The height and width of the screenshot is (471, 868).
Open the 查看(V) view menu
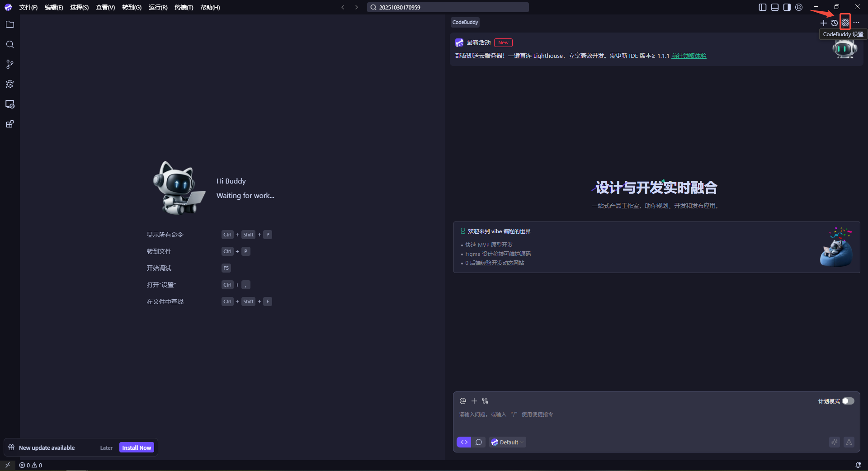105,7
